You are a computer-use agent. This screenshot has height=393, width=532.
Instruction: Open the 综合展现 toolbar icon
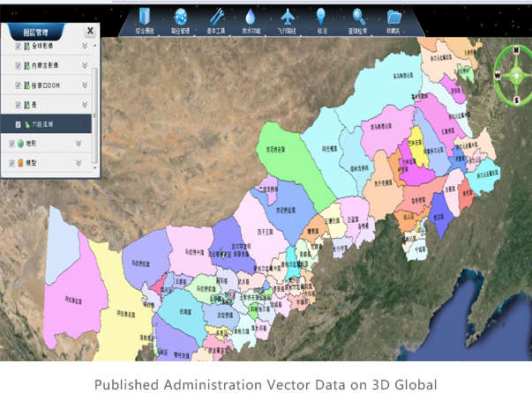(143, 17)
